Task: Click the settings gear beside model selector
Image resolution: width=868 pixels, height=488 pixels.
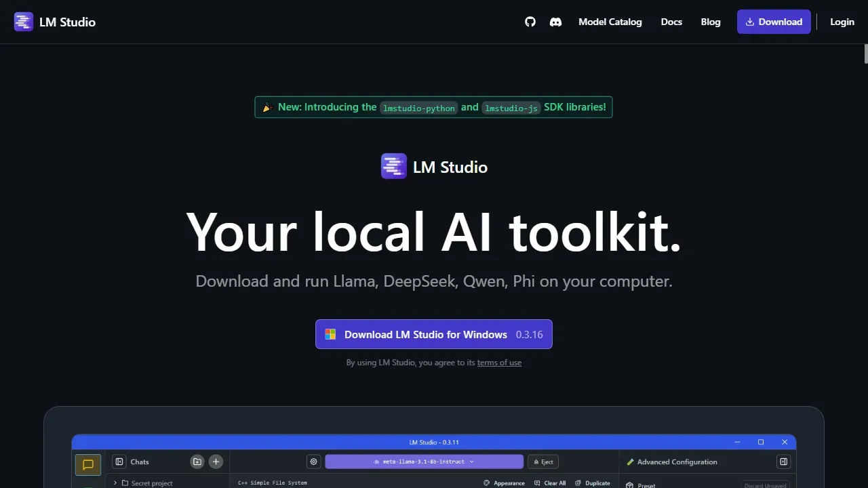Action: coord(314,462)
